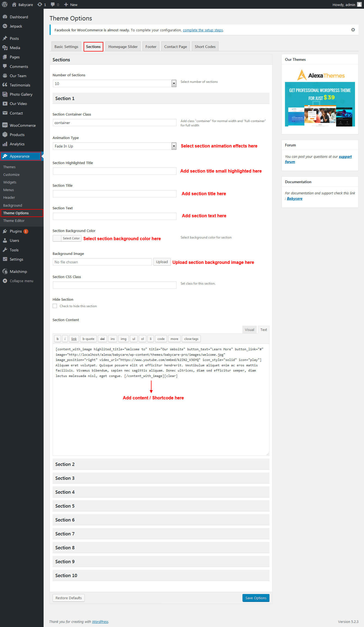This screenshot has width=364, height=627.
Task: Open the support forum link
Action: 318,159
